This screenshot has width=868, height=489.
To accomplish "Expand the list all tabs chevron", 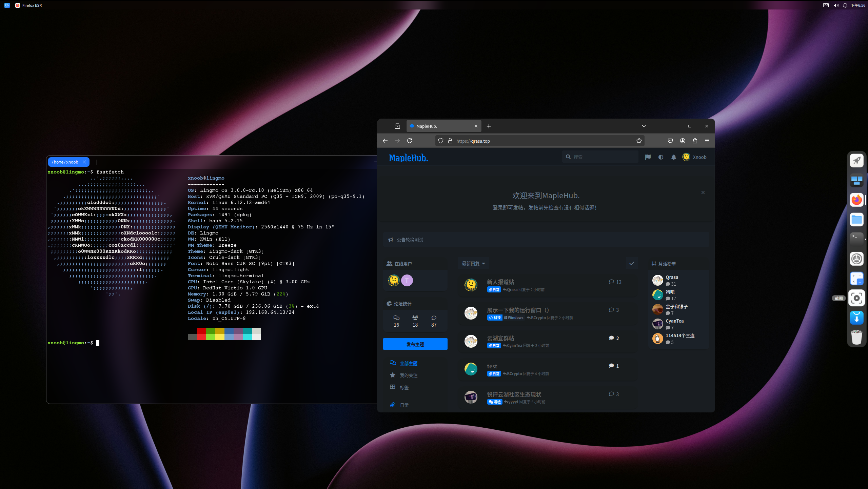I will 644,126.
